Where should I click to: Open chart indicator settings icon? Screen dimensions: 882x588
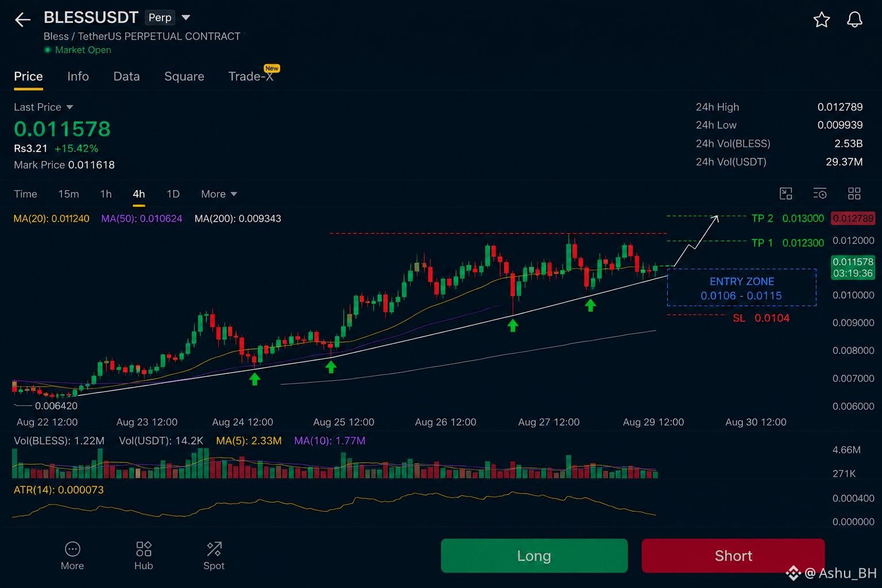click(x=820, y=194)
